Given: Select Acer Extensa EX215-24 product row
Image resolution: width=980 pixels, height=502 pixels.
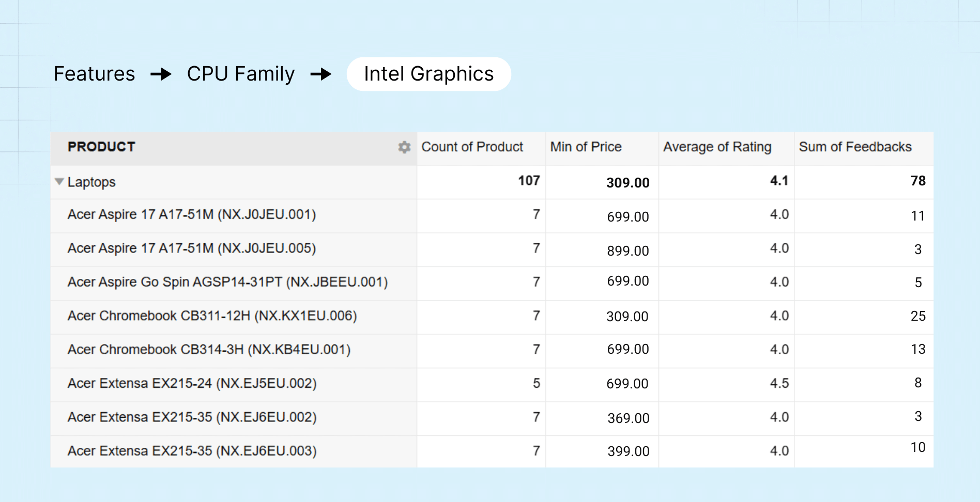Looking at the screenshot, I should pos(192,384).
